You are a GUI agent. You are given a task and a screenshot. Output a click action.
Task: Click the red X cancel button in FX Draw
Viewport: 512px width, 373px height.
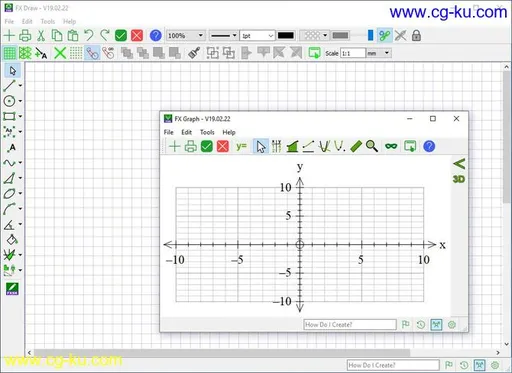[x=137, y=35]
